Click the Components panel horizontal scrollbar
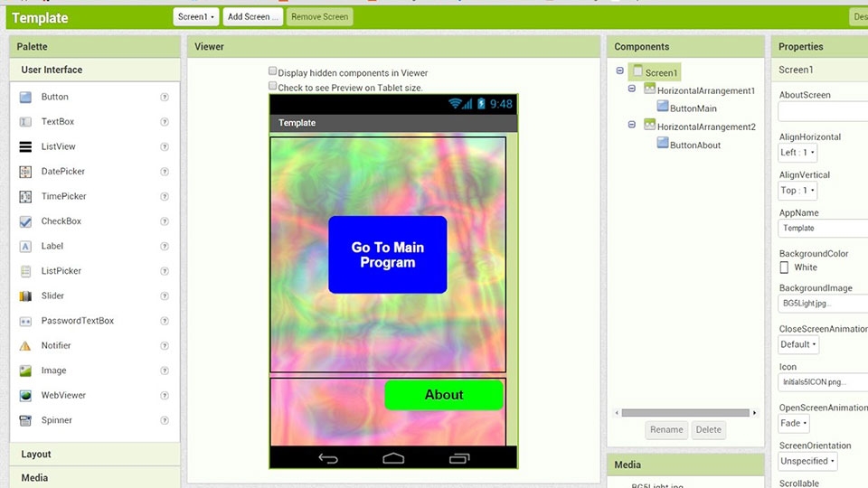The height and width of the screenshot is (488, 868). pos(685,413)
